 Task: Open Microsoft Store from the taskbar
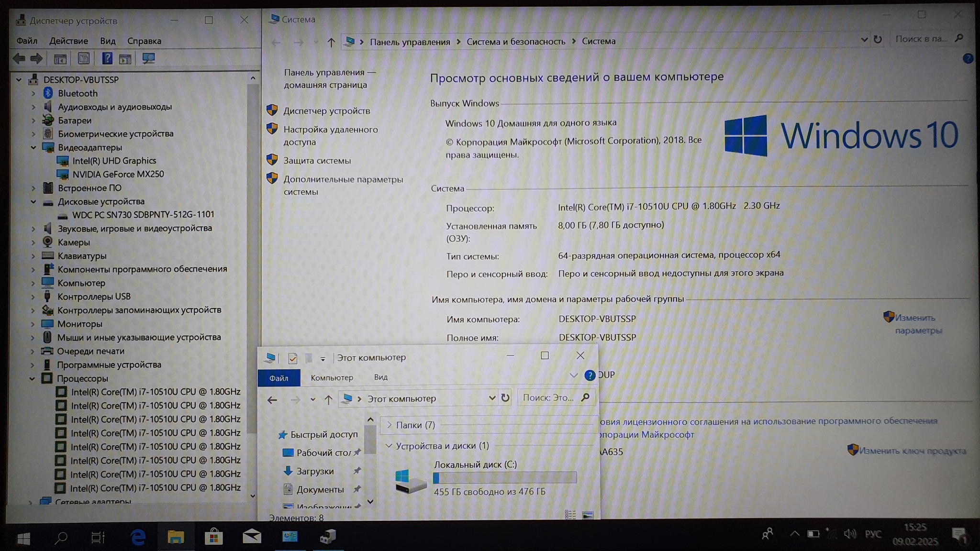point(213,538)
